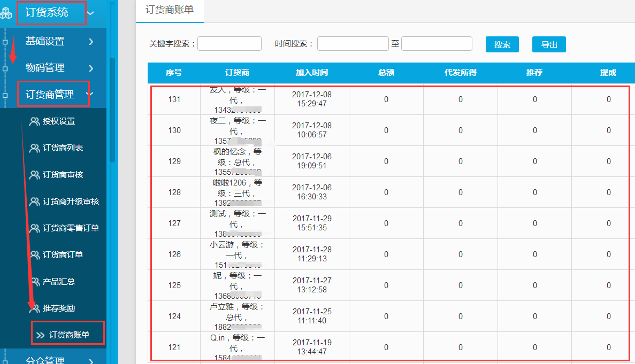The image size is (635, 364).
Task: Click the people icon beside 订货商零售订单
Action: pyautogui.click(x=34, y=228)
